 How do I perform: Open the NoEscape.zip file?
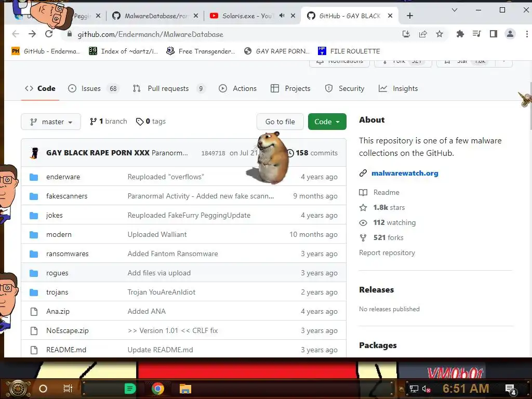pyautogui.click(x=67, y=330)
